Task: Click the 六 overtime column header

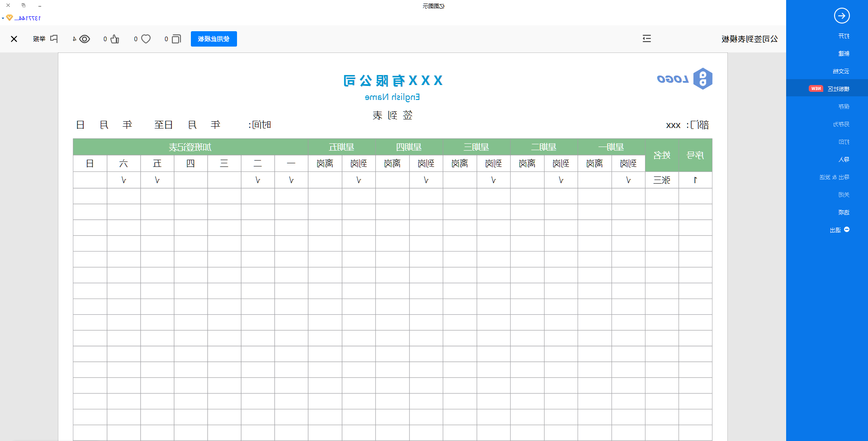Action: coord(123,164)
